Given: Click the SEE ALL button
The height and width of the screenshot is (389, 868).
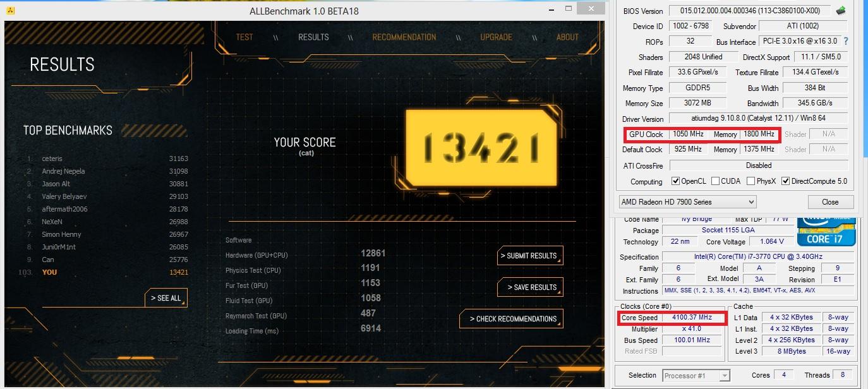Looking at the screenshot, I should click(166, 298).
